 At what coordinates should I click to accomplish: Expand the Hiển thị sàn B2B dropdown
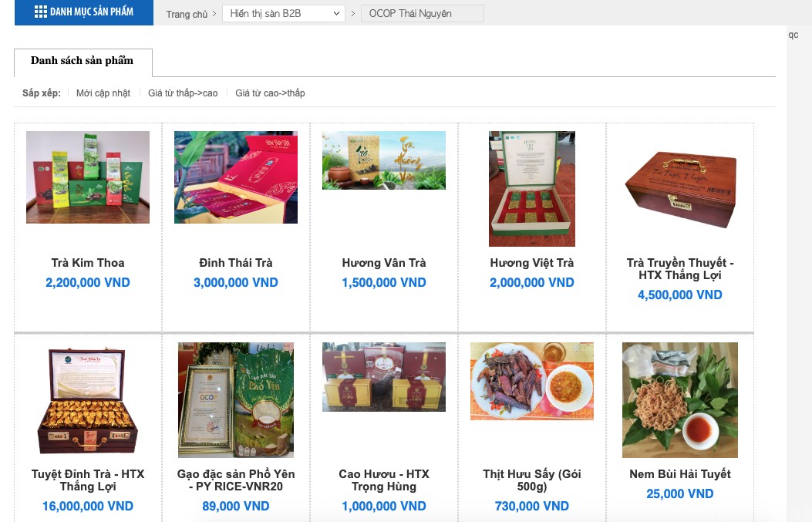click(x=284, y=13)
